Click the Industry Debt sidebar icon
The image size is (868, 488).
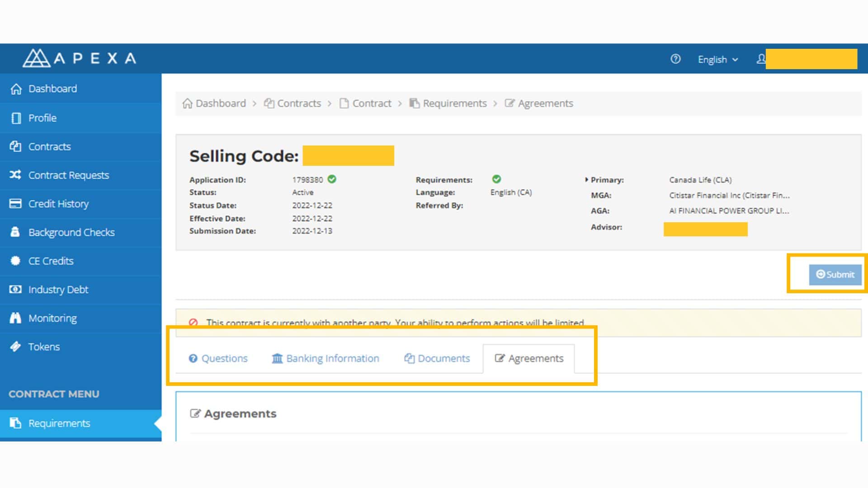(15, 290)
